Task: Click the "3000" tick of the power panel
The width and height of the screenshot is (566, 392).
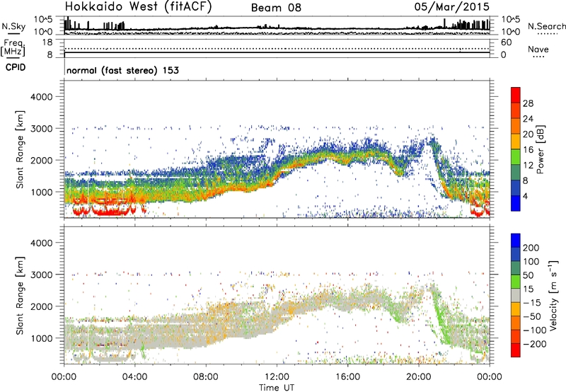Action: (x=42, y=129)
